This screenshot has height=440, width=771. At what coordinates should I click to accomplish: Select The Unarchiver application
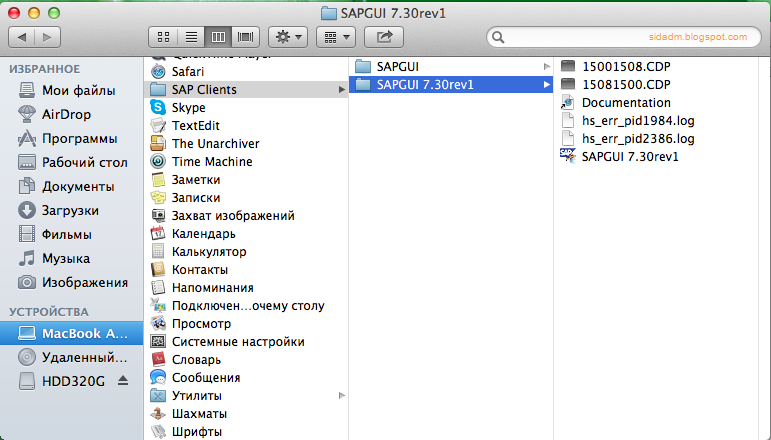tap(246, 144)
